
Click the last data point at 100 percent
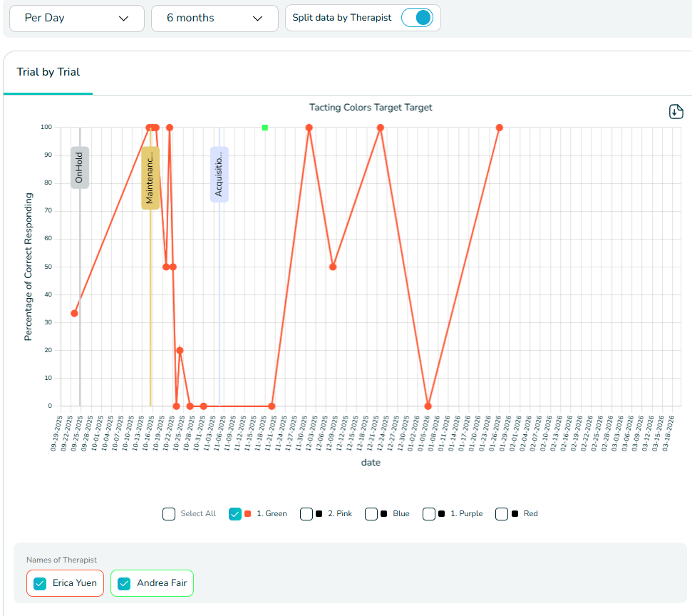[499, 128]
